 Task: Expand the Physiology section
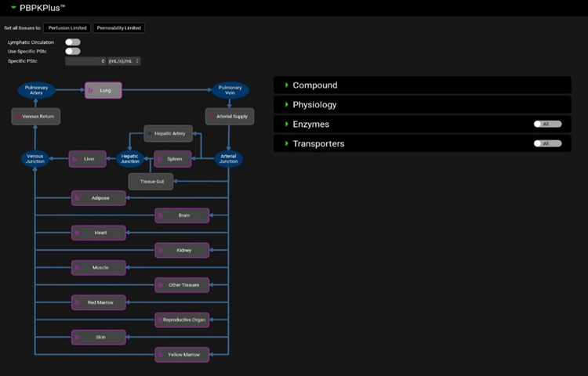coord(314,104)
